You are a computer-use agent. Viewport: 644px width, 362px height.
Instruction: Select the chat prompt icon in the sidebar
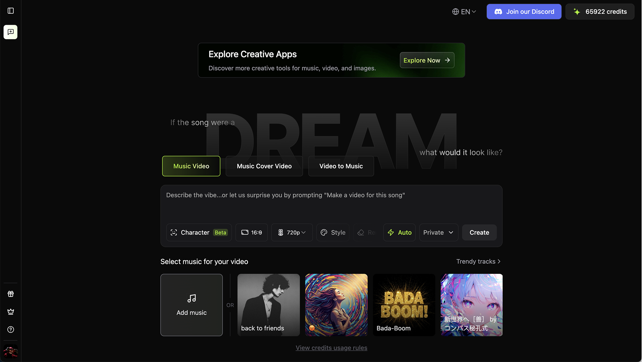10,32
